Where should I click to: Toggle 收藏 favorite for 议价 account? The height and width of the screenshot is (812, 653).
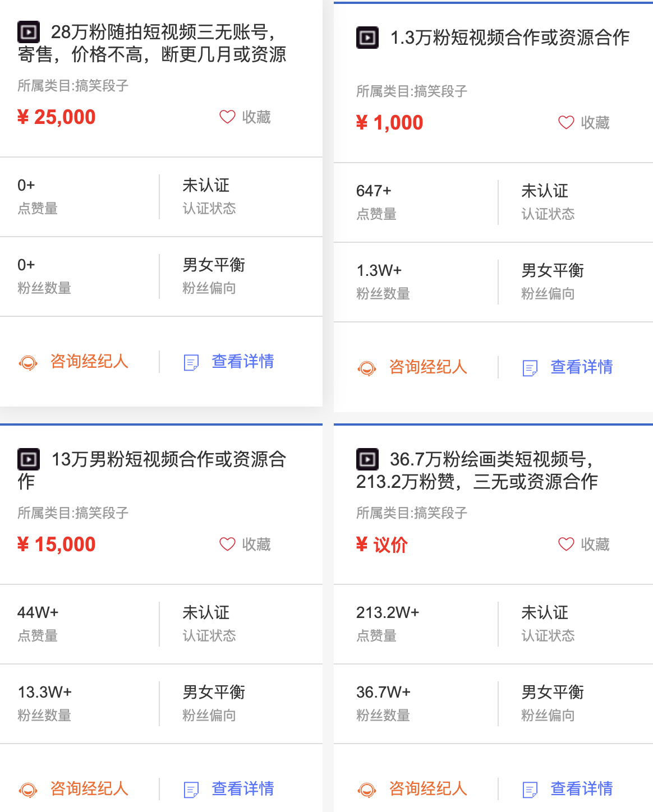pos(584,544)
